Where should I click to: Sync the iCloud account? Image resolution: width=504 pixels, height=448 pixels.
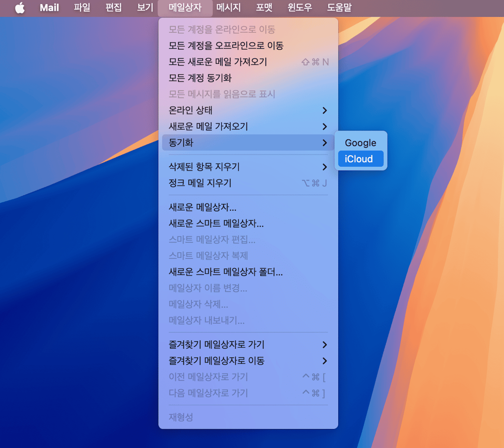[361, 159]
